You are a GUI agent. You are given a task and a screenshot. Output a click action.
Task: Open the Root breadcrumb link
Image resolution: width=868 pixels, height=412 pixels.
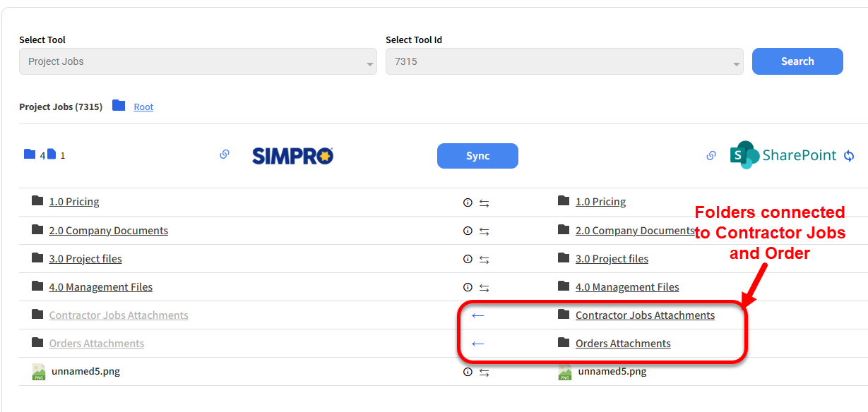tap(143, 107)
